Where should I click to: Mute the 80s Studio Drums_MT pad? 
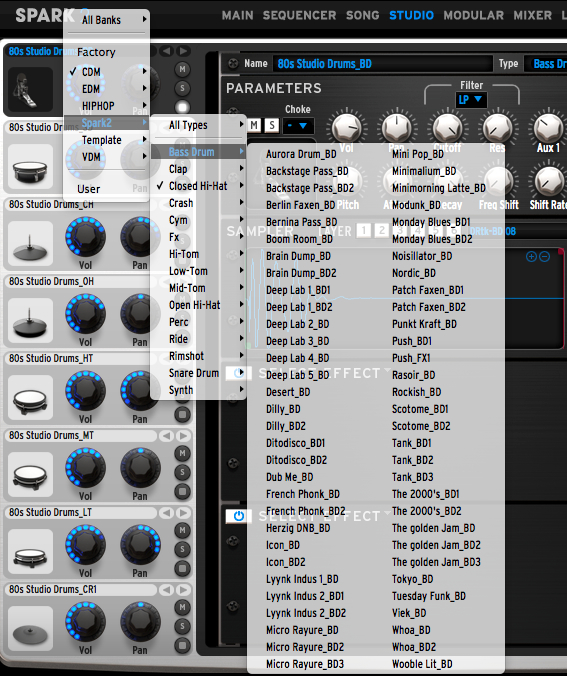(x=182, y=454)
